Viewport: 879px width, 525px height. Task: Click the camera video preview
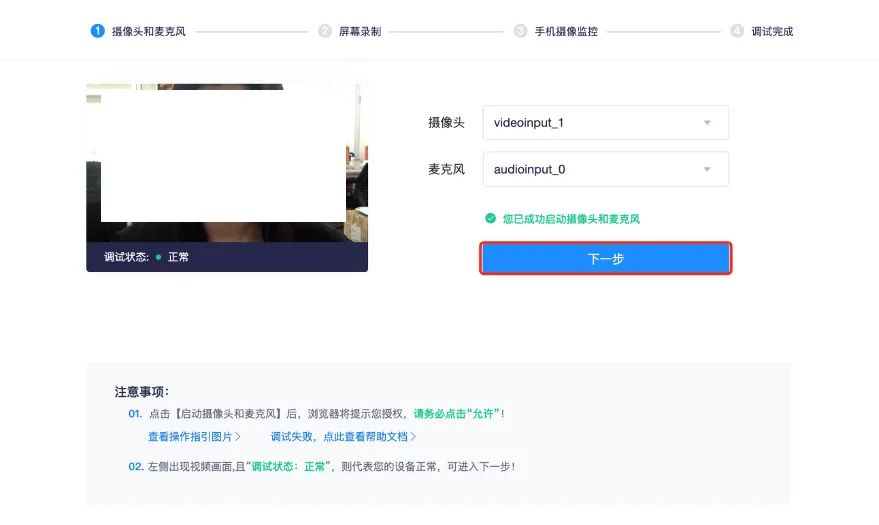click(226, 165)
